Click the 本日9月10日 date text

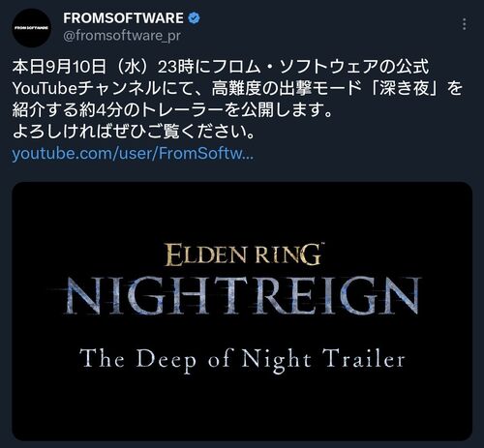coord(59,67)
